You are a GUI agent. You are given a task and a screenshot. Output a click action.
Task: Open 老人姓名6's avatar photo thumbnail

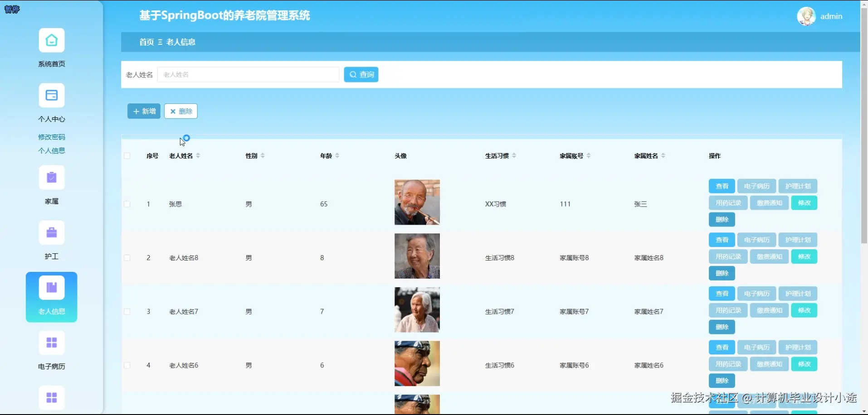click(x=417, y=363)
